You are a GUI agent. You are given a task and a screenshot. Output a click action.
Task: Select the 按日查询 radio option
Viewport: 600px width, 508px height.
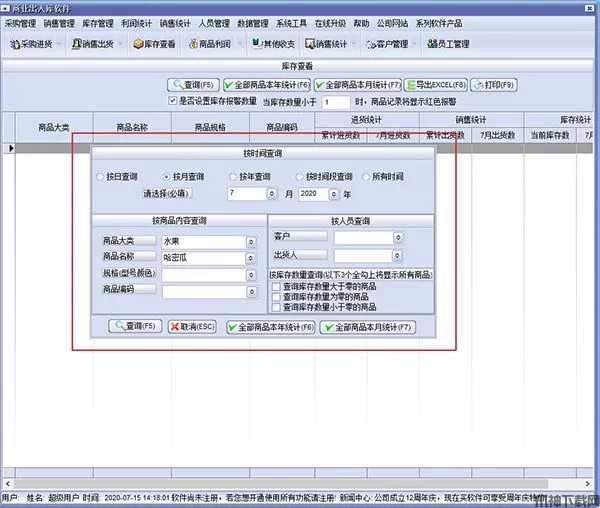pyautogui.click(x=98, y=176)
